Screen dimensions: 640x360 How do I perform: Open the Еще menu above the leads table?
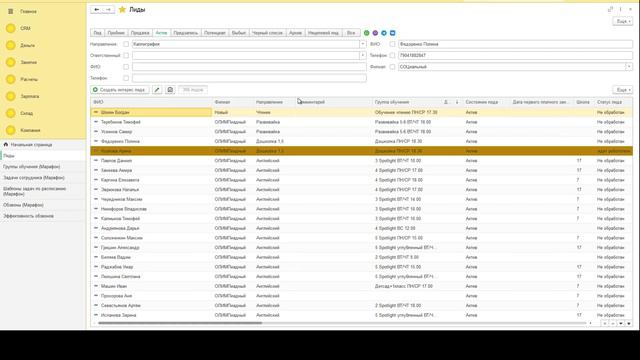[x=622, y=89]
